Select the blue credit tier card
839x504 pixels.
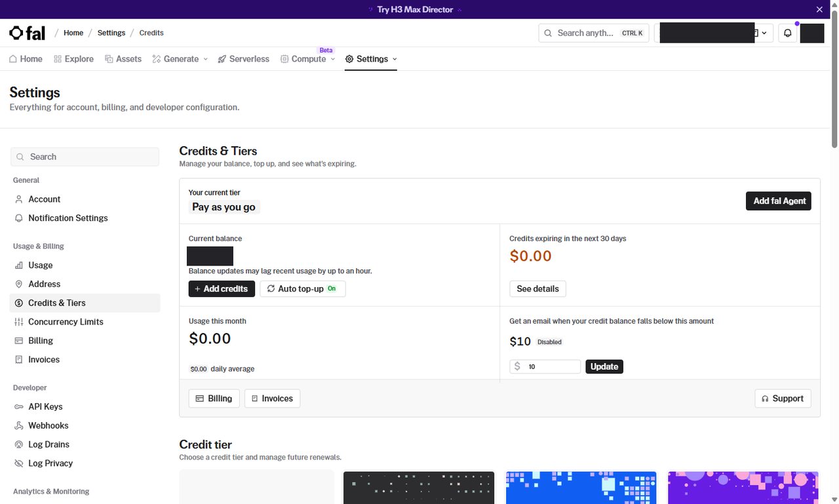click(581, 488)
